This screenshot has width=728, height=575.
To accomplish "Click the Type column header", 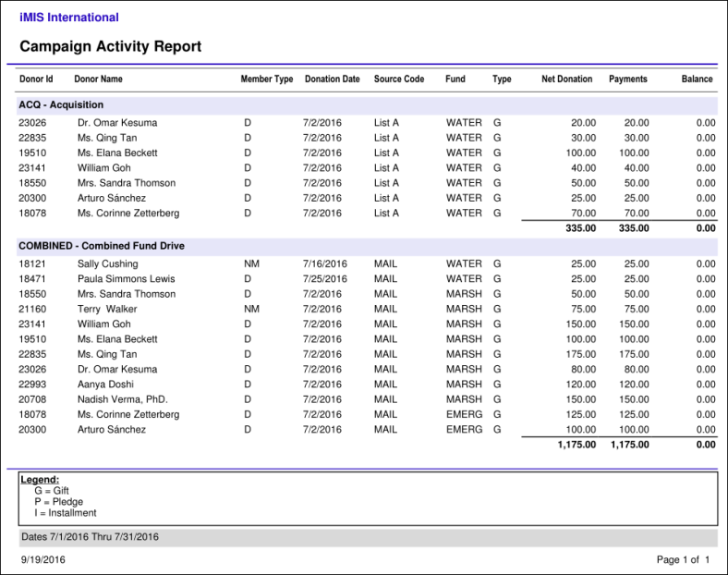I will click(x=502, y=79).
